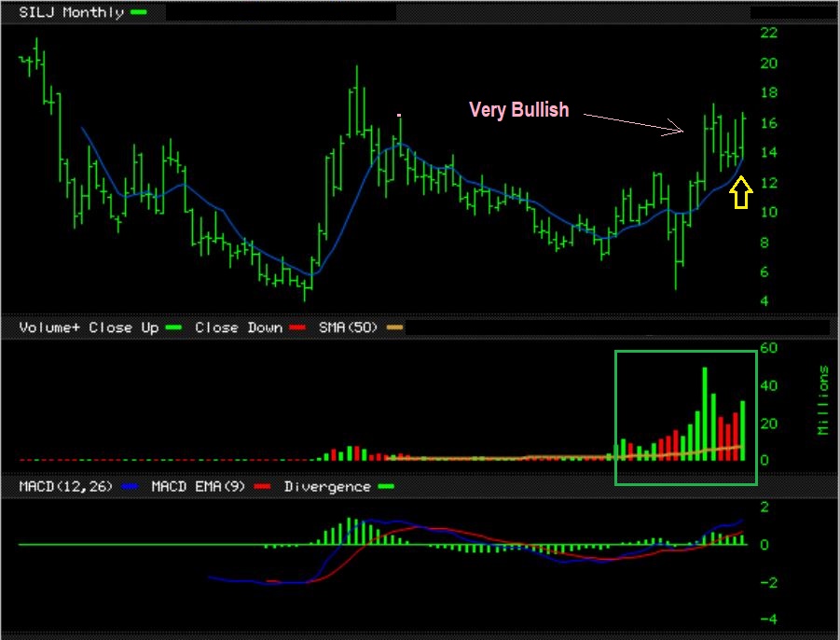This screenshot has width=840, height=640.
Task: Select the SILJ Monthly chart title
Action: pyautogui.click(x=70, y=12)
